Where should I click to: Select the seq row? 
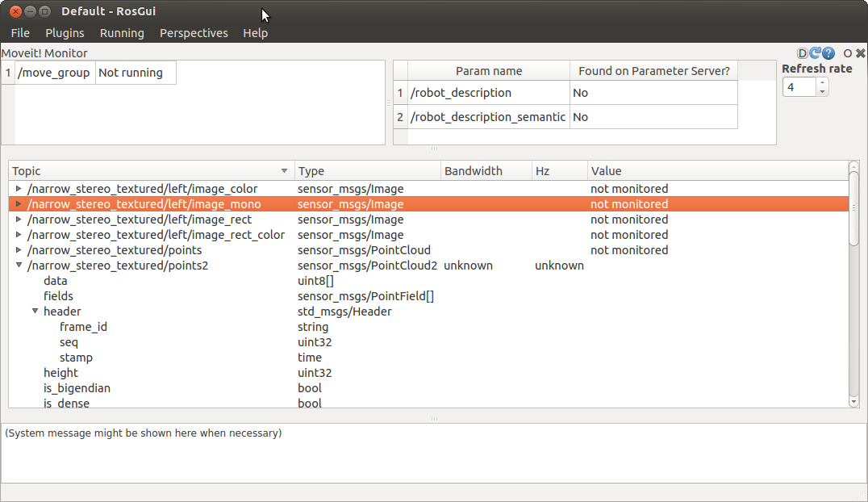tap(428, 342)
